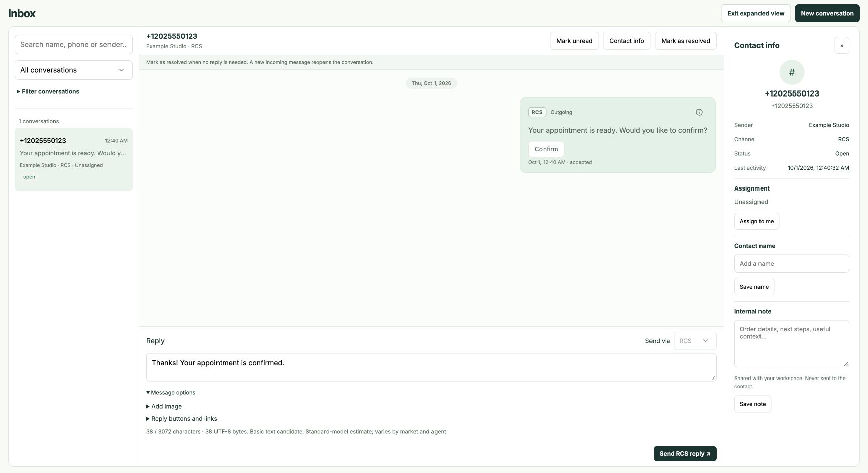Click the open status badge
This screenshot has height=473, width=868.
(29, 177)
